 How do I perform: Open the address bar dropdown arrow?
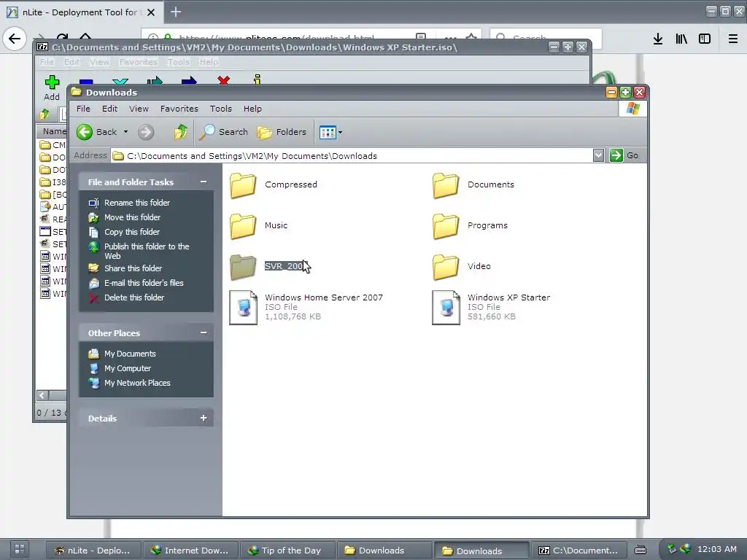(598, 155)
